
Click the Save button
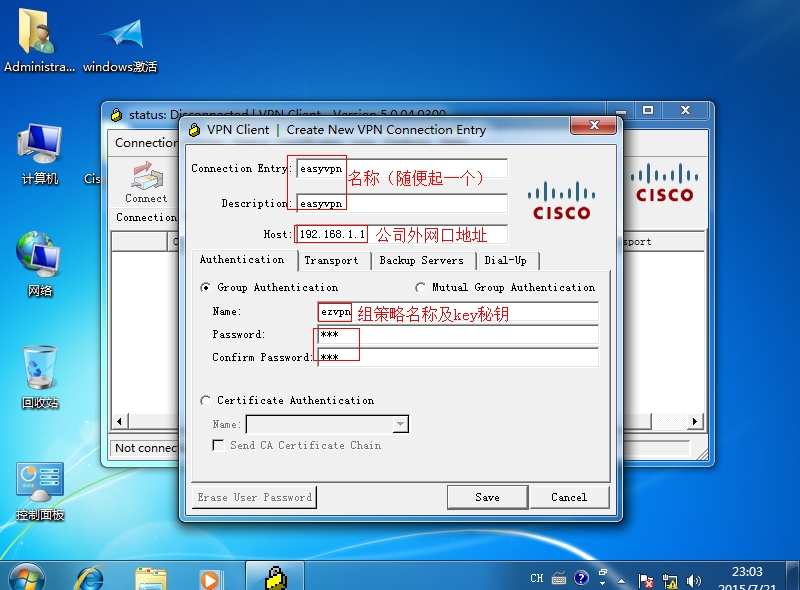click(x=487, y=498)
